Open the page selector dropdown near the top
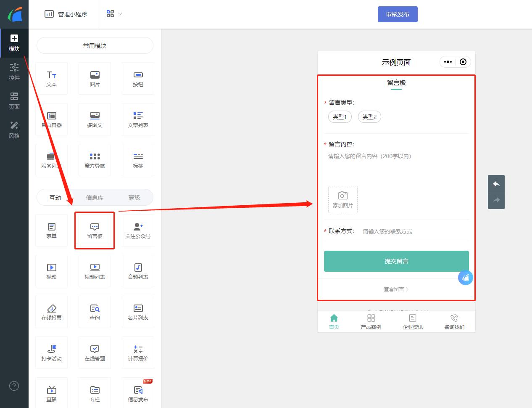The image size is (532, 408). click(113, 13)
